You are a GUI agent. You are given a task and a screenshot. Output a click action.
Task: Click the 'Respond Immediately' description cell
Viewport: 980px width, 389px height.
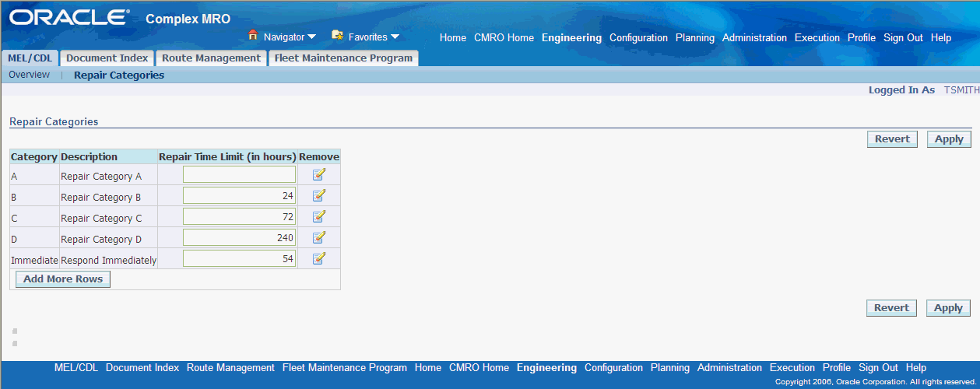108,261
